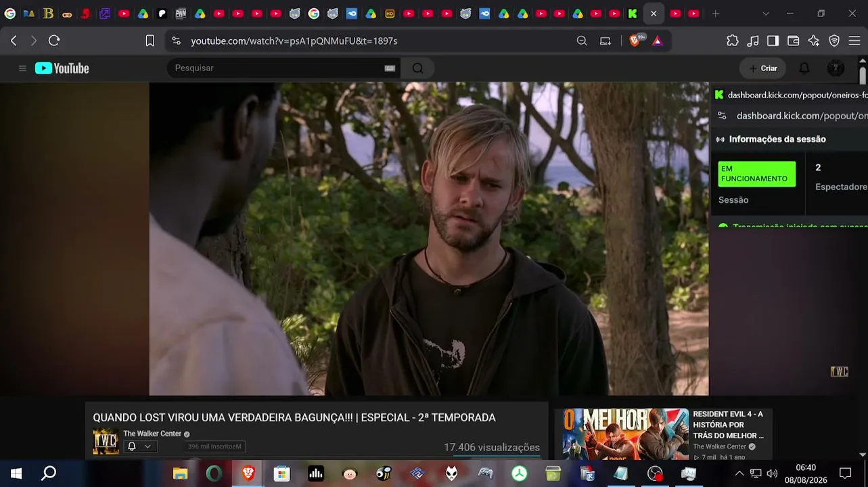Open the tab search dropdown arrow
Viewport: 868px width, 487px height.
[x=766, y=14]
